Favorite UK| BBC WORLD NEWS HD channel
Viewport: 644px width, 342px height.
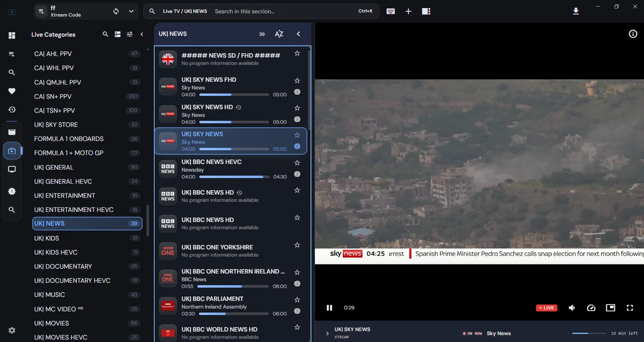pyautogui.click(x=297, y=327)
